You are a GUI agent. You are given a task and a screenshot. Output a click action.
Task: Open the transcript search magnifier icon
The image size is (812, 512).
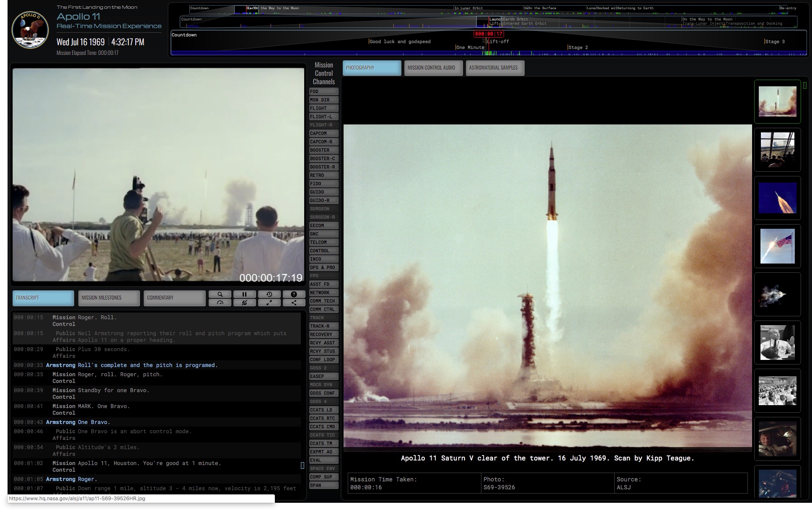[220, 294]
